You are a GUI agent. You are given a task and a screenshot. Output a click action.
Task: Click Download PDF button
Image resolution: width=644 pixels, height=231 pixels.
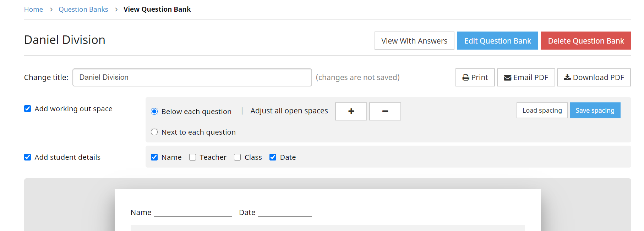[x=594, y=77]
